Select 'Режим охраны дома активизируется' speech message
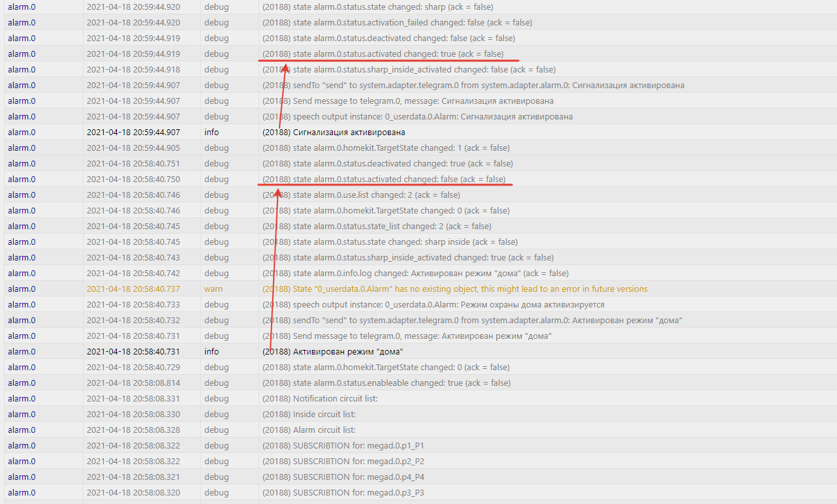The height and width of the screenshot is (504, 837). (x=434, y=304)
